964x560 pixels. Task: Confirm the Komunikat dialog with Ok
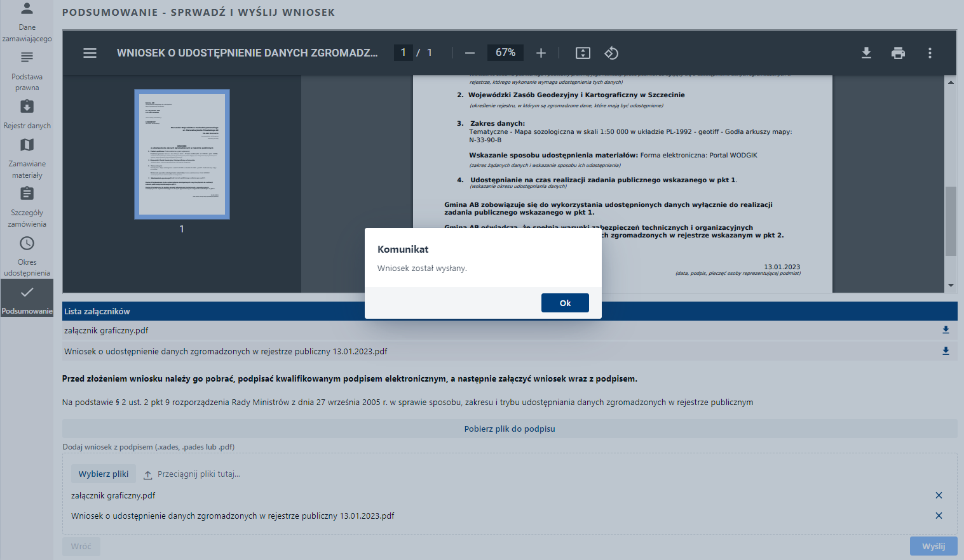(x=565, y=303)
